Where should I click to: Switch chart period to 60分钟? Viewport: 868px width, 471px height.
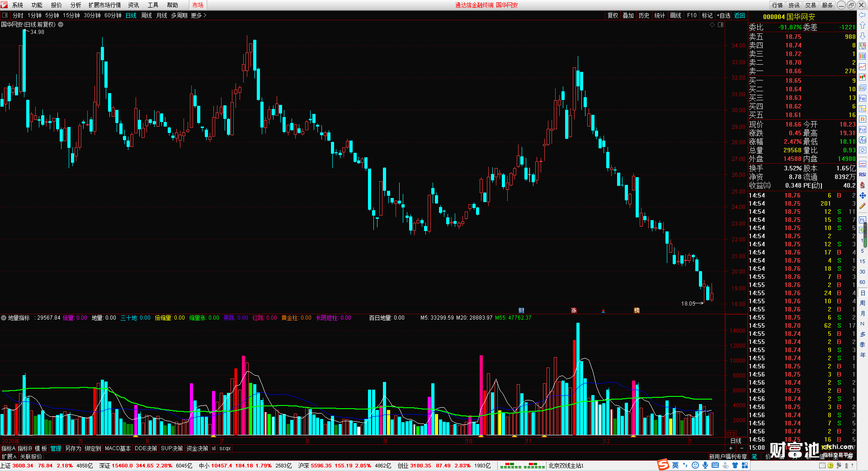113,15
